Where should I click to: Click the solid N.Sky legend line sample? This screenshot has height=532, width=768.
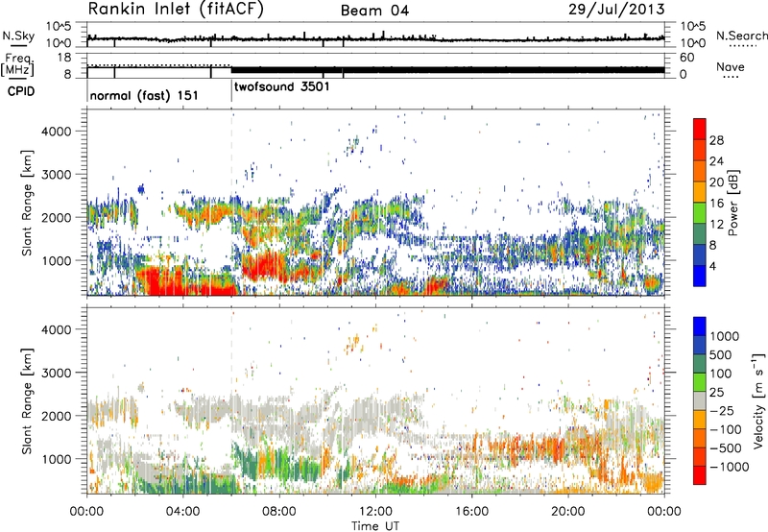[x=18, y=46]
